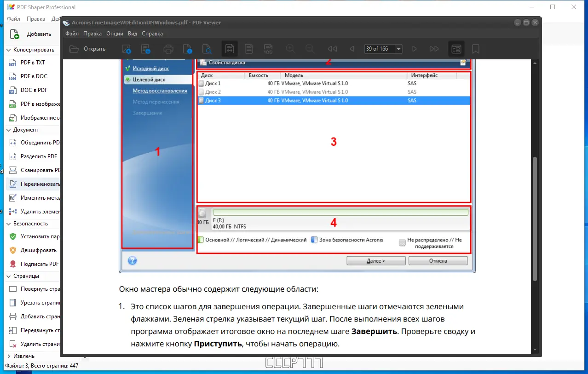
Task: Select the Переименовать rename tool
Action: [33, 184]
